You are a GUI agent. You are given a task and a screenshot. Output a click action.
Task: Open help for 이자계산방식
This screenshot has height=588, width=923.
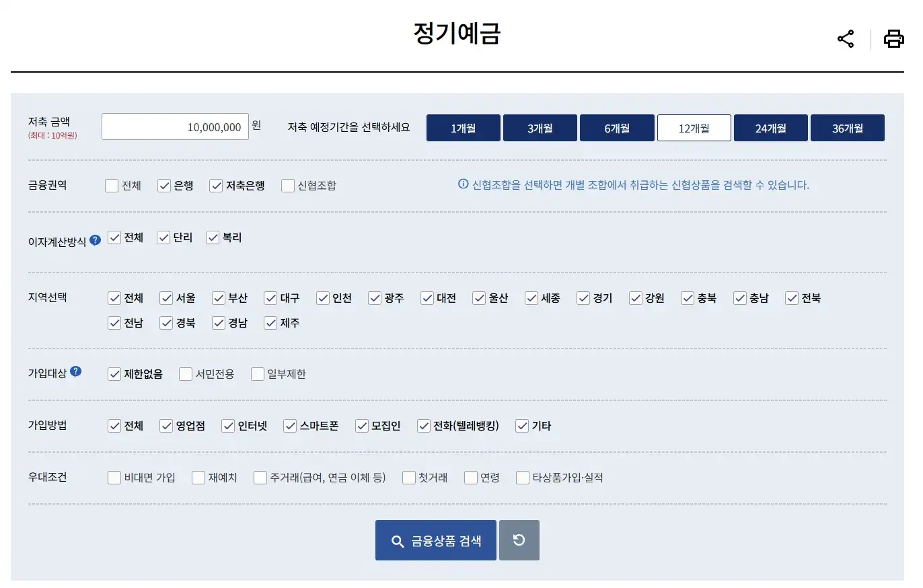coord(95,240)
